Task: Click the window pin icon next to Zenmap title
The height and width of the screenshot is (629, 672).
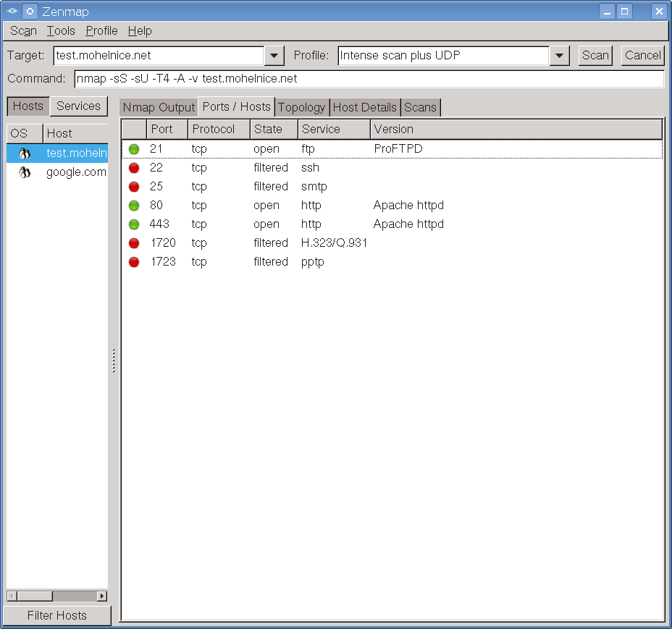Action: click(30, 11)
